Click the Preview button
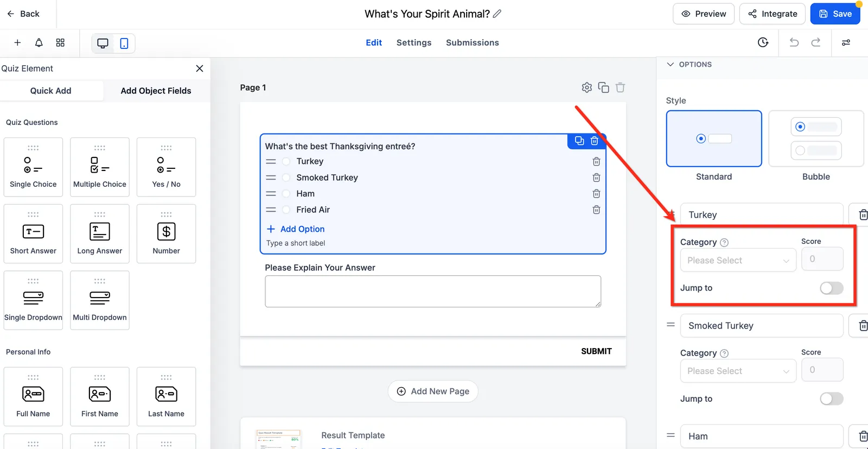This screenshot has width=868, height=449. [x=704, y=14]
